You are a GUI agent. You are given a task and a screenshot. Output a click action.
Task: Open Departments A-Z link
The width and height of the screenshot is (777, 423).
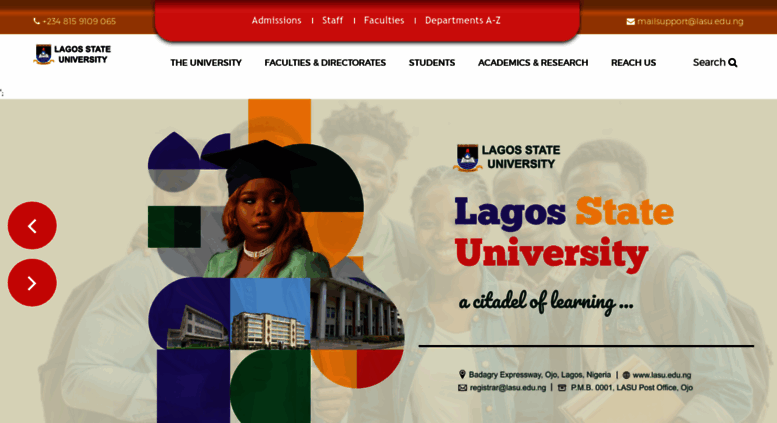463,20
